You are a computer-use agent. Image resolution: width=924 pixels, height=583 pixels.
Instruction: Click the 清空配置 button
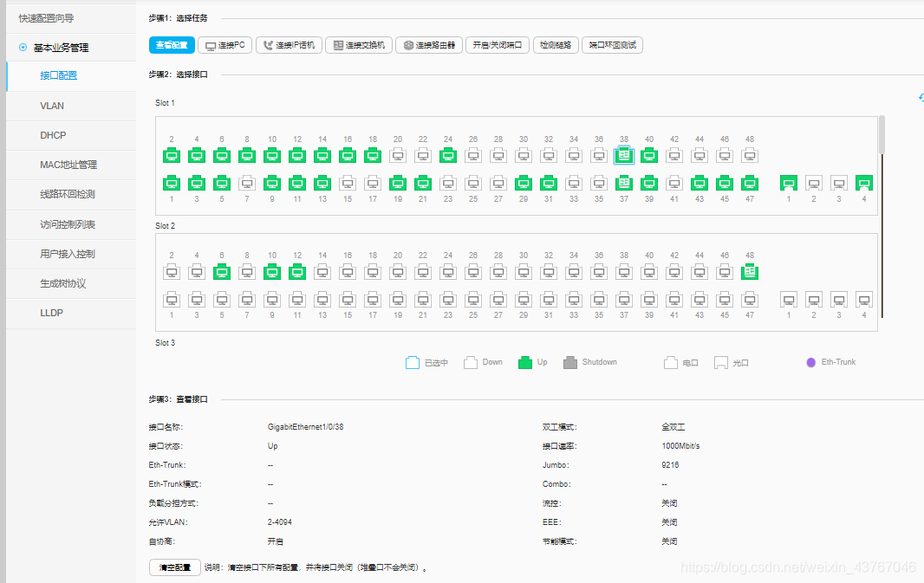175,567
